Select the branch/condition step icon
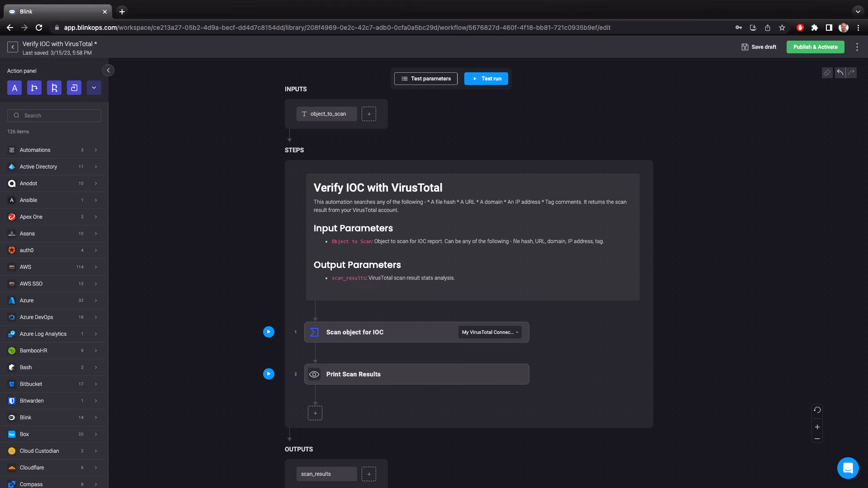 34,88
